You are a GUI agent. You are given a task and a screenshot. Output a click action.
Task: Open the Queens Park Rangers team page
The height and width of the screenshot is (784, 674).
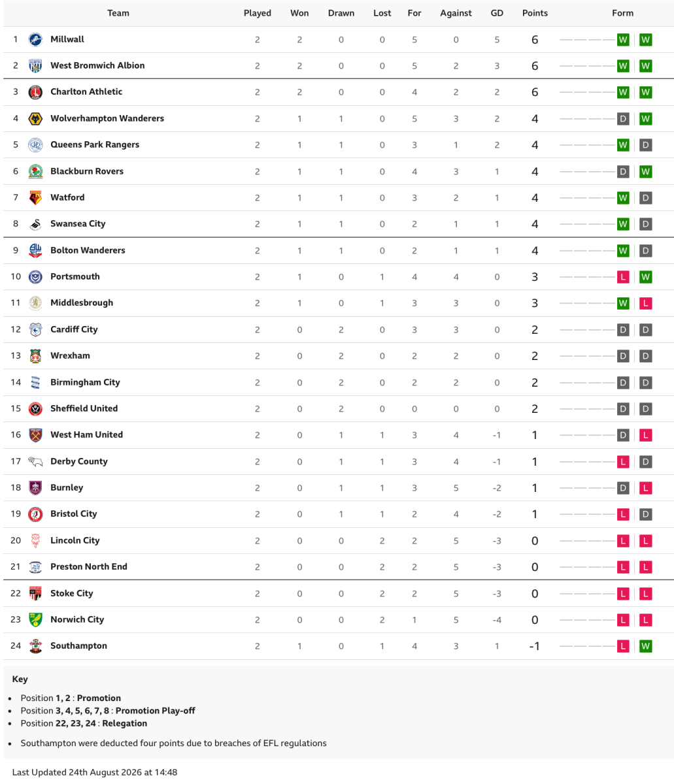tap(95, 144)
